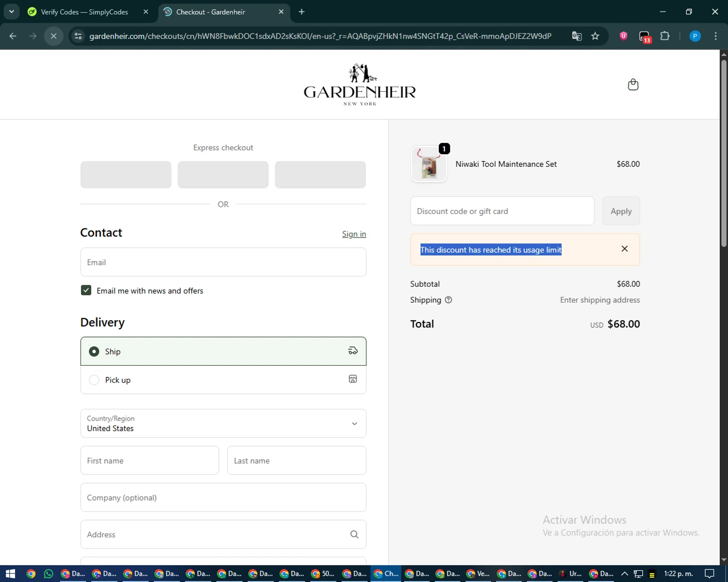The width and height of the screenshot is (728, 582).
Task: Open the taskbar window labeled Ve...
Action: click(x=479, y=574)
